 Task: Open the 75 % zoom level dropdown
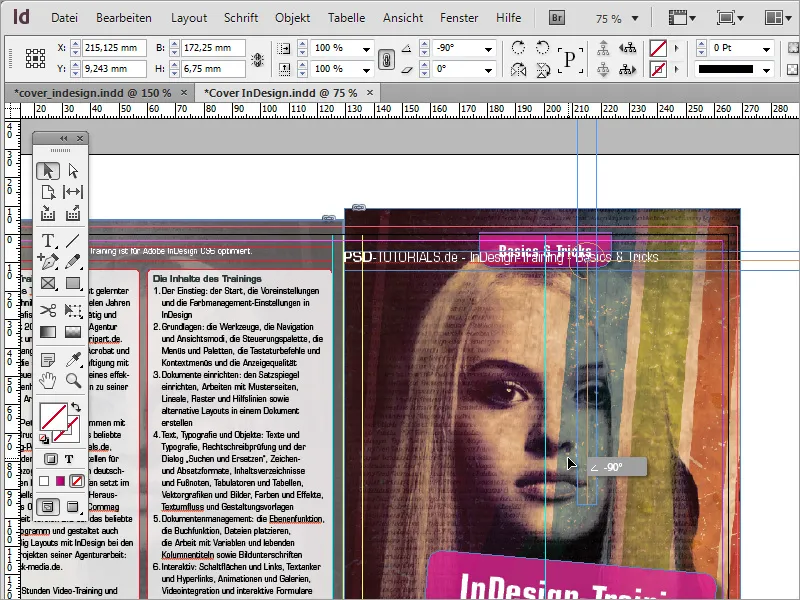pyautogui.click(x=635, y=18)
